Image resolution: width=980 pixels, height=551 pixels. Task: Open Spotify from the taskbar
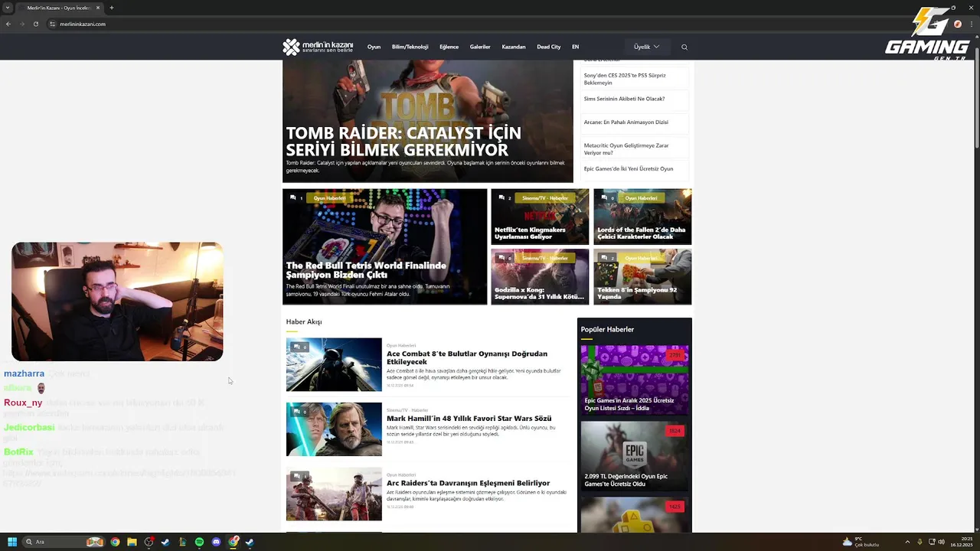click(199, 542)
